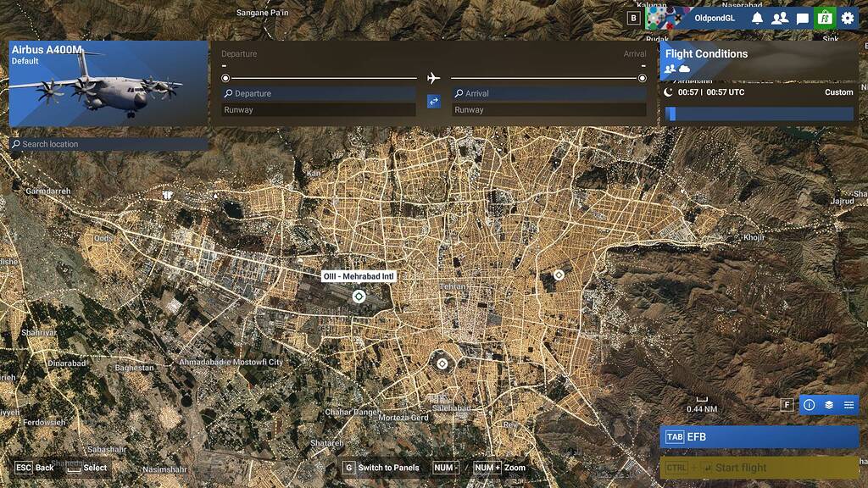Toggle the map layers overlay icon

click(x=829, y=405)
